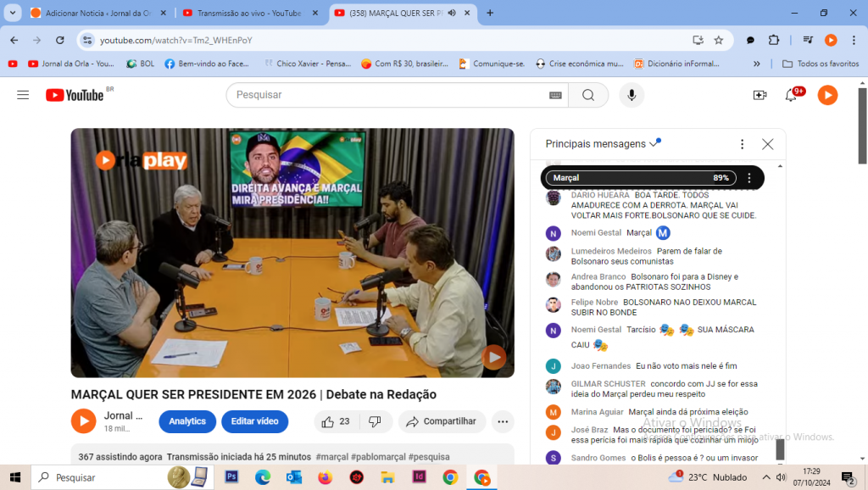Open the Jornal da Orla bookmark
The height and width of the screenshot is (490, 868).
coord(71,64)
